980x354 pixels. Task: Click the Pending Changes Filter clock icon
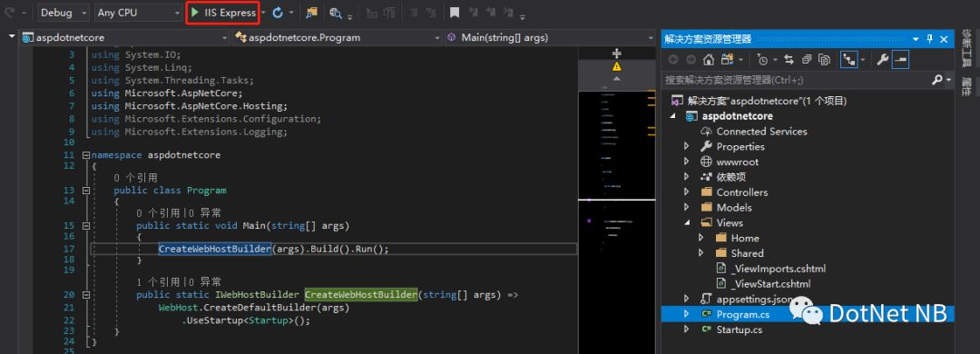pyautogui.click(x=762, y=59)
